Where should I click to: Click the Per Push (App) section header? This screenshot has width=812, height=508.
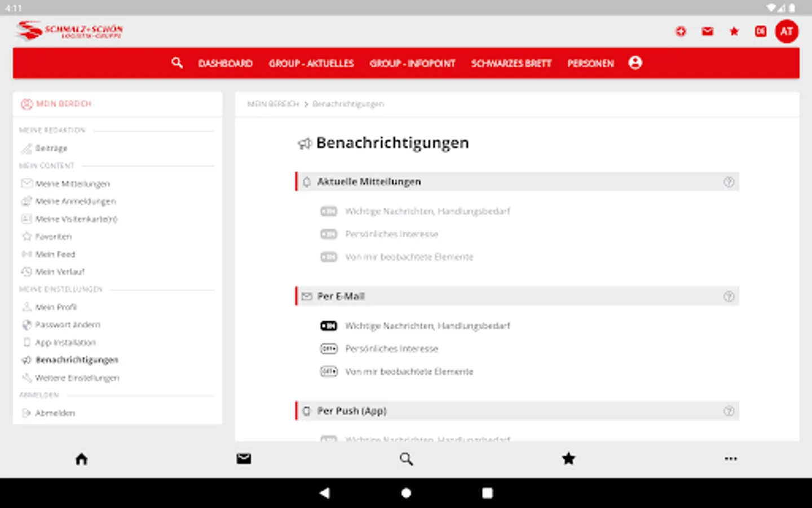(517, 411)
